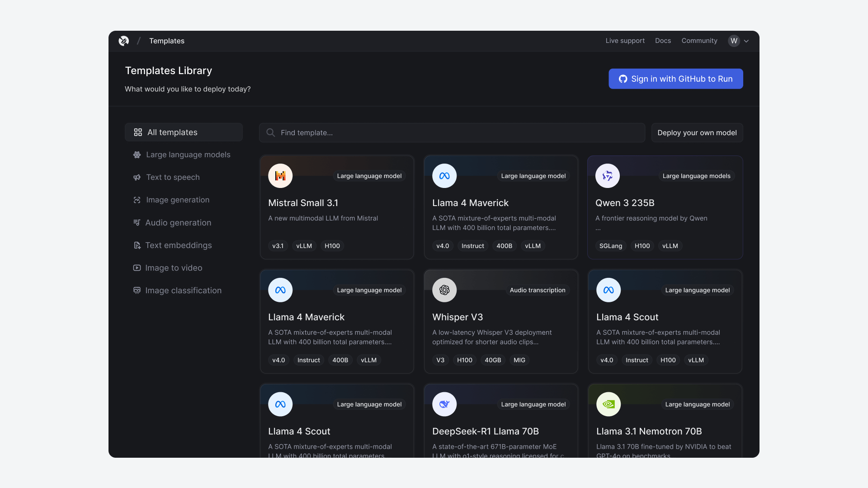Click the Image classification sidebar icon
The image size is (868, 488).
137,291
